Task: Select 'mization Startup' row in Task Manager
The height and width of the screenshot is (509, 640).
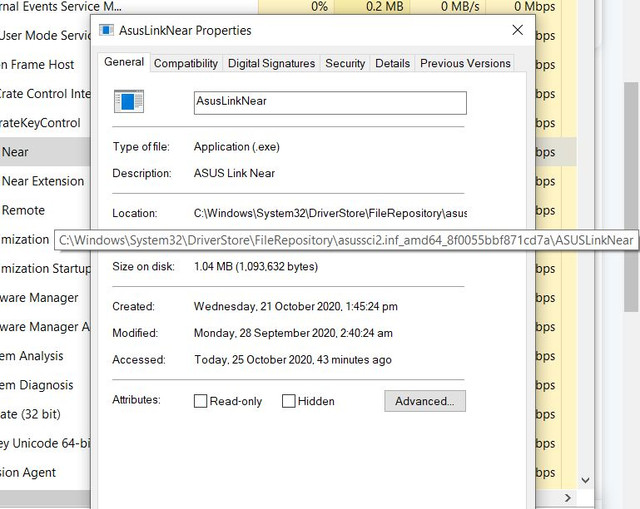Action: click(x=45, y=269)
